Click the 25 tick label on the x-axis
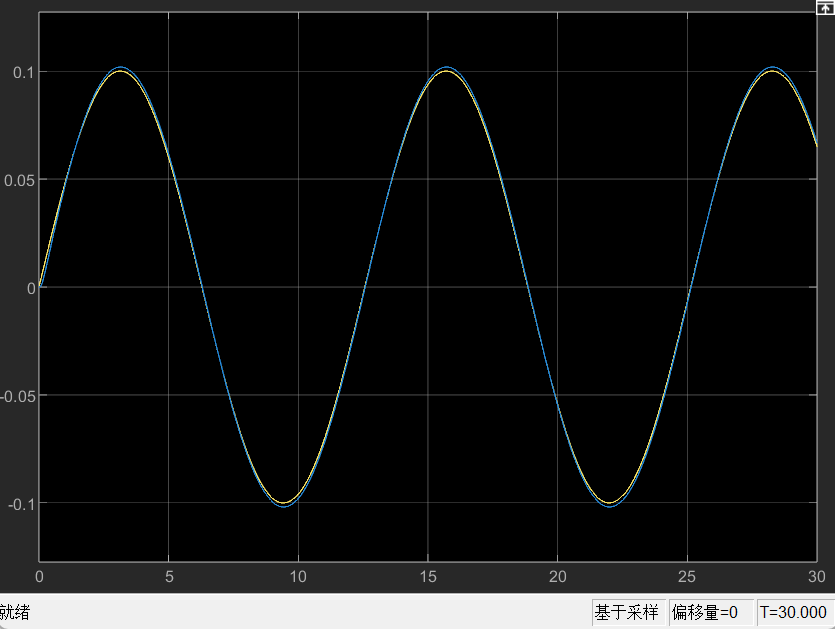Viewport: 835px width, 629px height. click(x=687, y=577)
